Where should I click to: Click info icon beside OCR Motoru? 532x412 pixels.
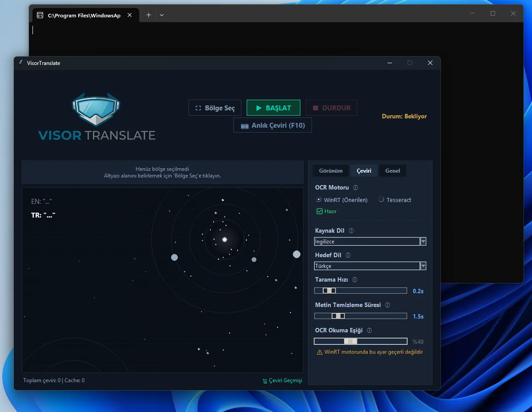coord(356,187)
